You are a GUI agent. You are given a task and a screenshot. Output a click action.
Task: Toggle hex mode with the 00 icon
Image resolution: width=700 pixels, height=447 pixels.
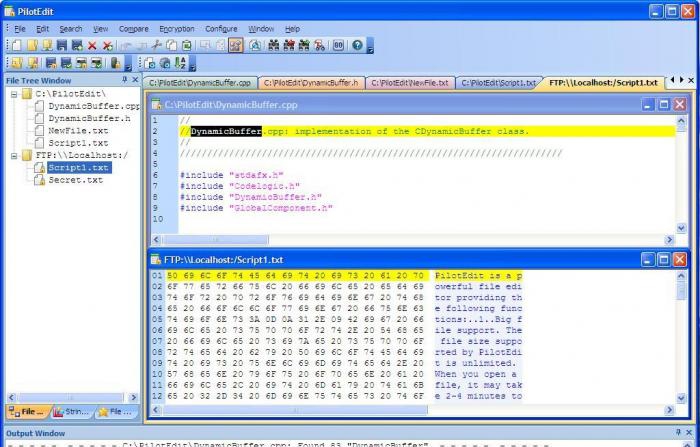pyautogui.click(x=338, y=45)
